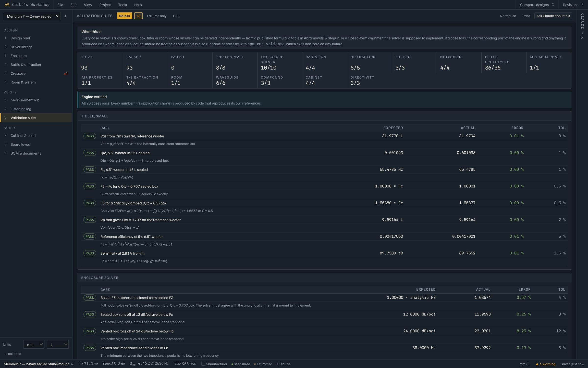Toggle the Manufacturer checkbox in status bar
Image resolution: width=588 pixels, height=368 pixels.
tap(203, 364)
